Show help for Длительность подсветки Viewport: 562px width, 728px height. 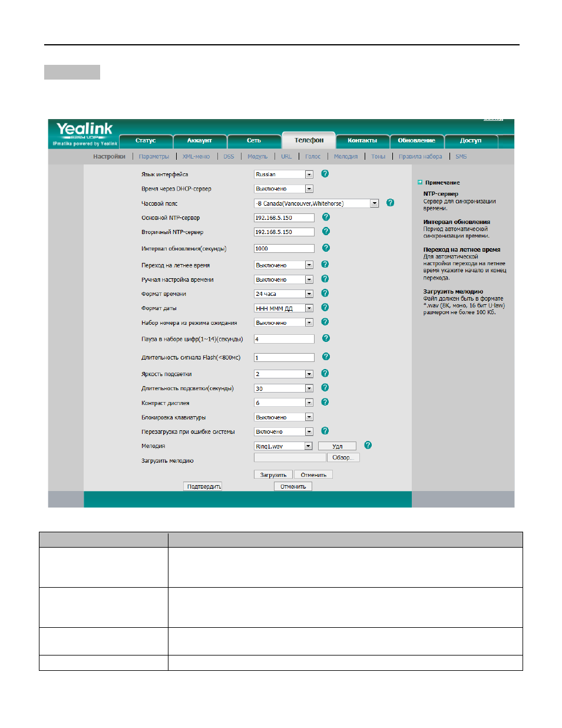click(325, 388)
